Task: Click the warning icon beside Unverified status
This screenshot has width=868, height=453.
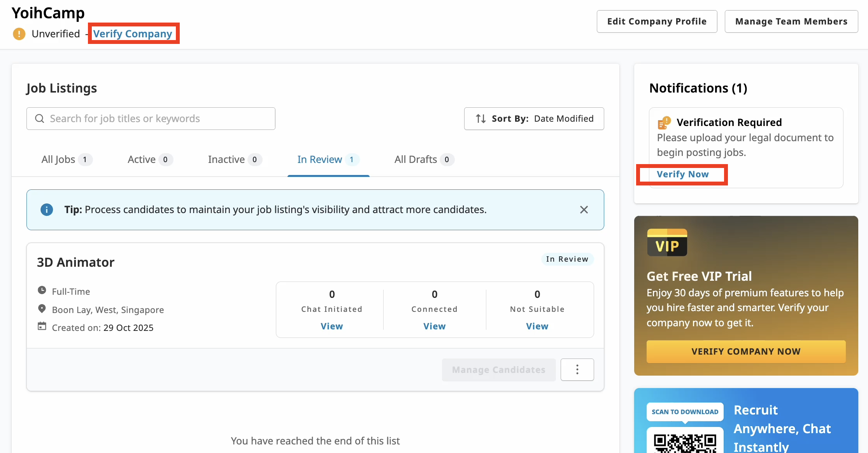Action: 19,34
